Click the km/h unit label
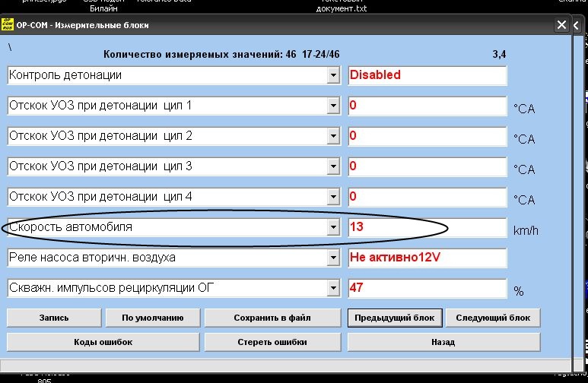The height and width of the screenshot is (383, 588). [x=526, y=230]
